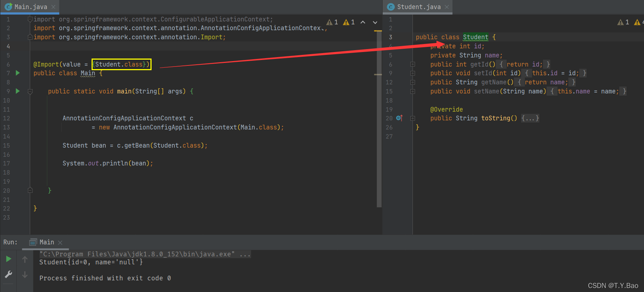Jump to previous highlighted problem in Main.java
Viewport: 644px width, 292px height.
pos(363,22)
